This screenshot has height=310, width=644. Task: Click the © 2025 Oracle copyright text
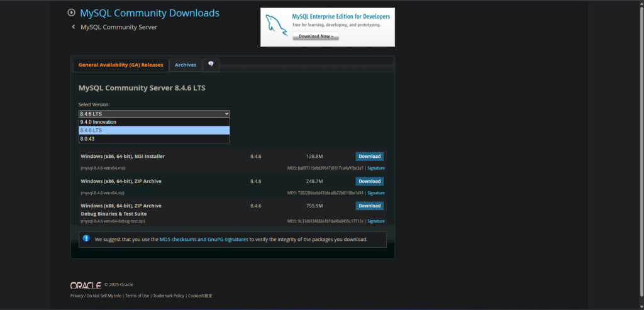tap(119, 285)
